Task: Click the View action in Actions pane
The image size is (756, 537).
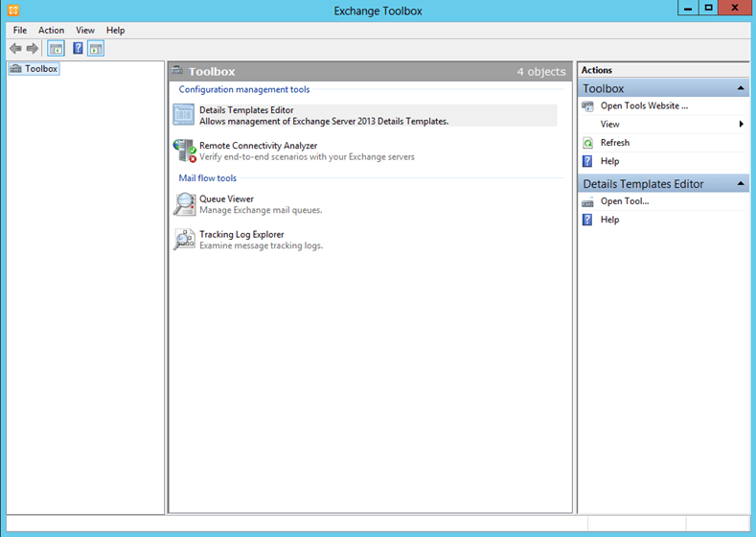Action: 610,124
